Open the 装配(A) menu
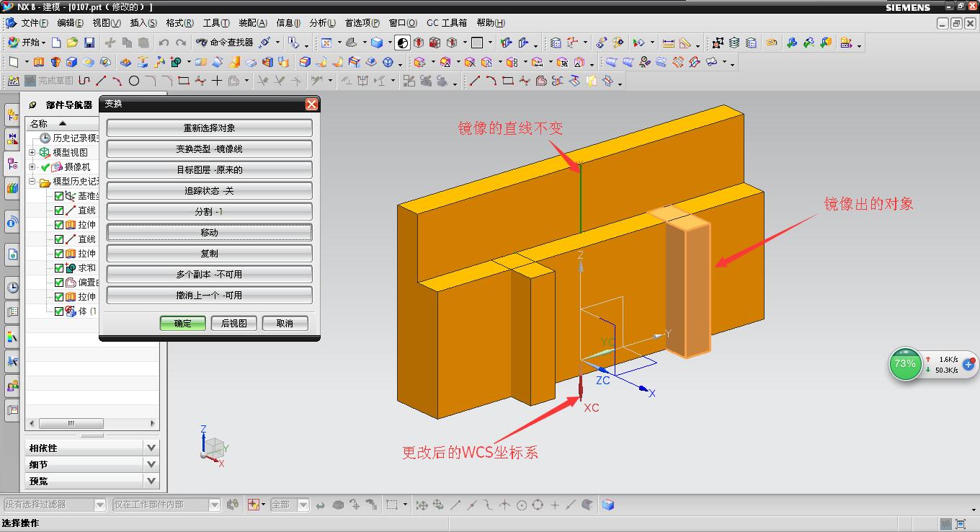Viewport: 980px width, 532px height. coord(253,23)
